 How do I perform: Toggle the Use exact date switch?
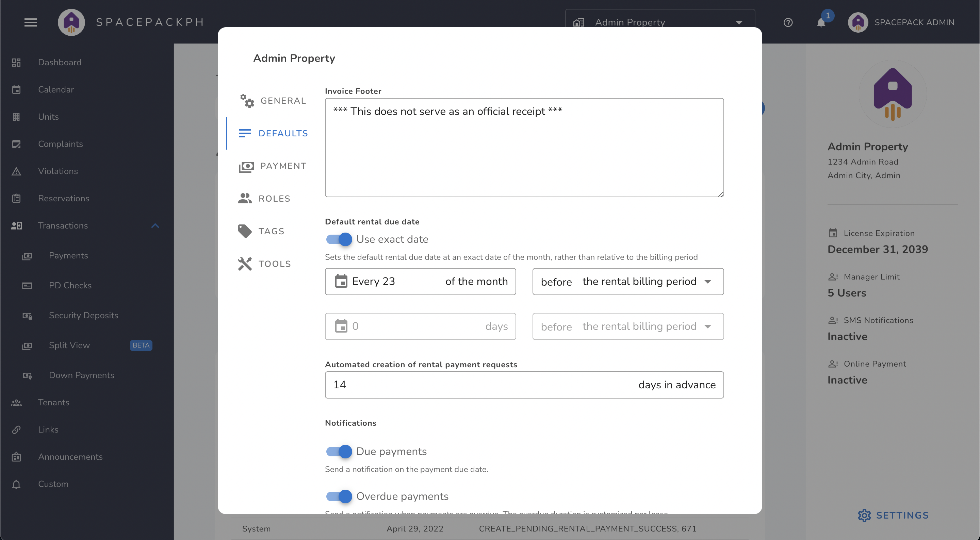pyautogui.click(x=339, y=239)
